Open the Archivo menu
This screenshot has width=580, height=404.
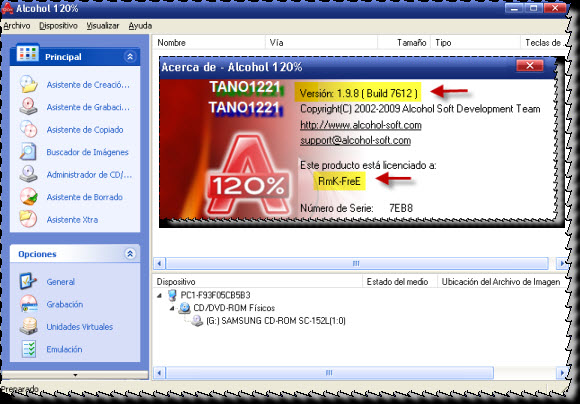coord(17,26)
